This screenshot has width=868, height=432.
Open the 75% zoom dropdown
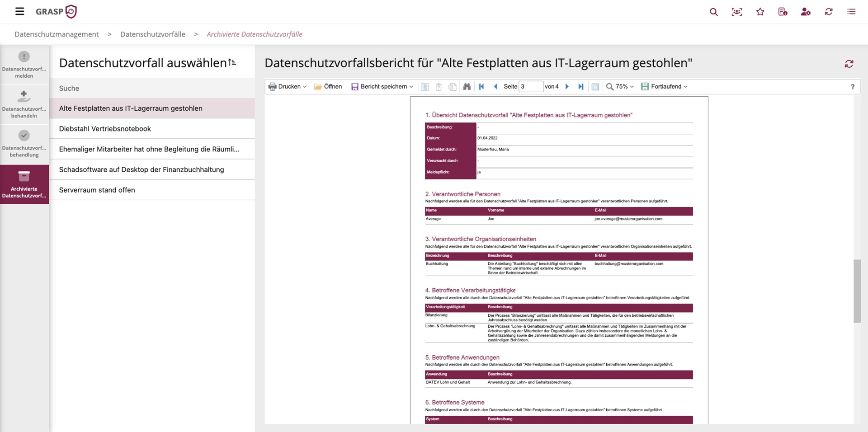point(620,86)
